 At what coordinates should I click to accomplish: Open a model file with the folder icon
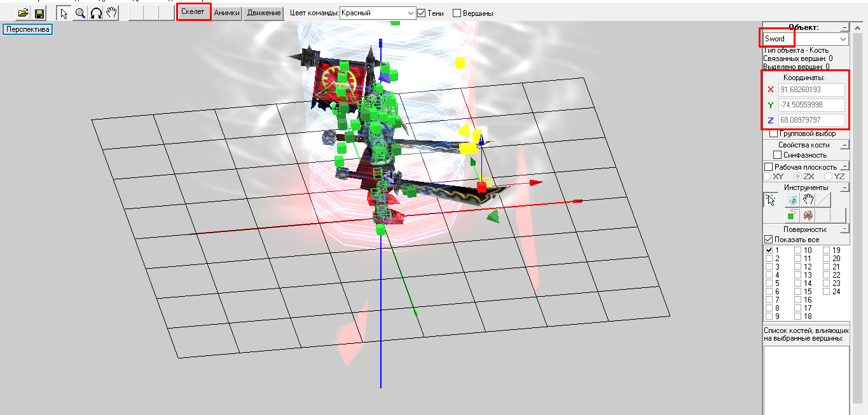point(24,13)
